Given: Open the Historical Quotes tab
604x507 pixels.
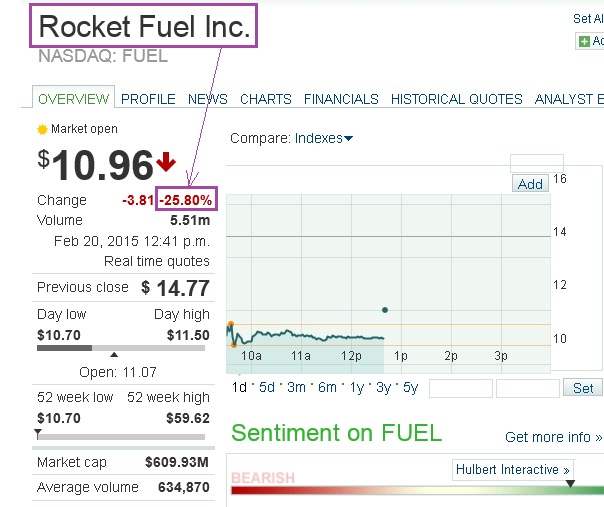Looking at the screenshot, I should click(x=456, y=99).
